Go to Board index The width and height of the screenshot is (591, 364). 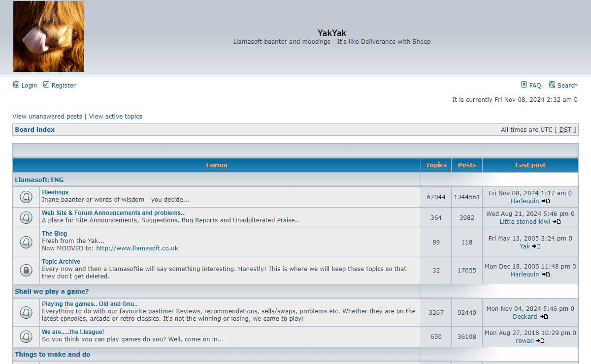tap(35, 130)
